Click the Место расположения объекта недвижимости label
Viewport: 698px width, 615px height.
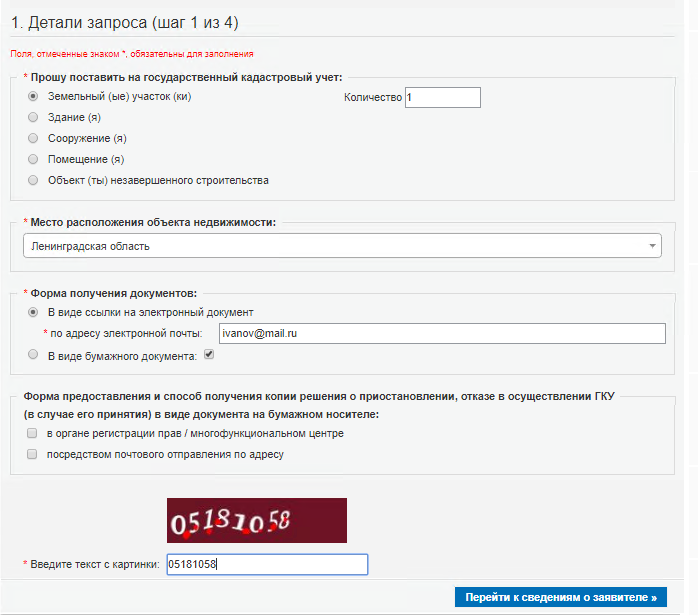point(153,222)
